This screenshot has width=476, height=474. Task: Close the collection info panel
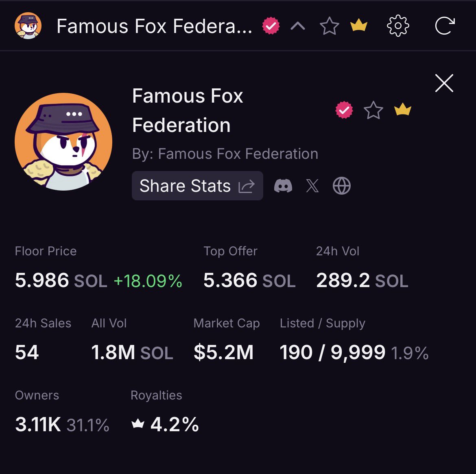[x=444, y=83]
